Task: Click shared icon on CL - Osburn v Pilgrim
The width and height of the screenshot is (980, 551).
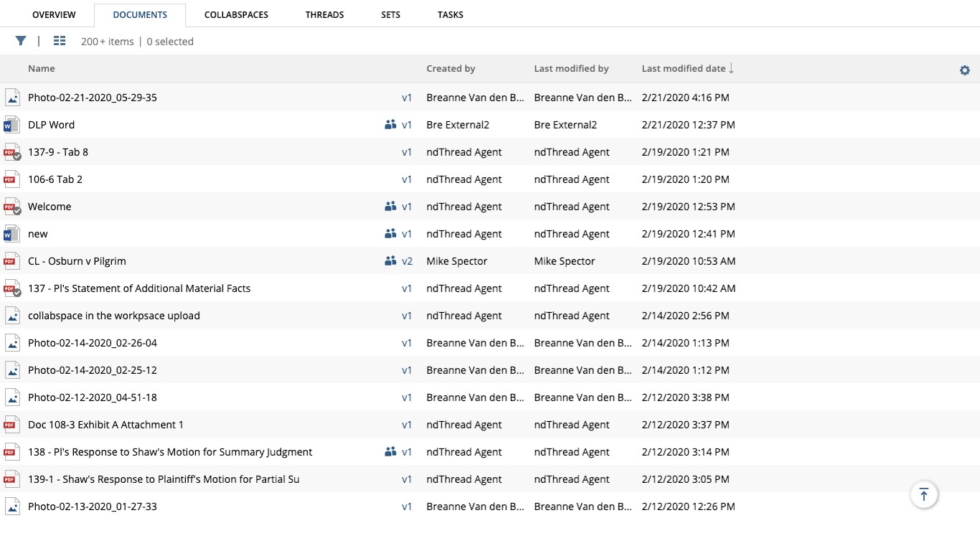Action: coord(390,261)
